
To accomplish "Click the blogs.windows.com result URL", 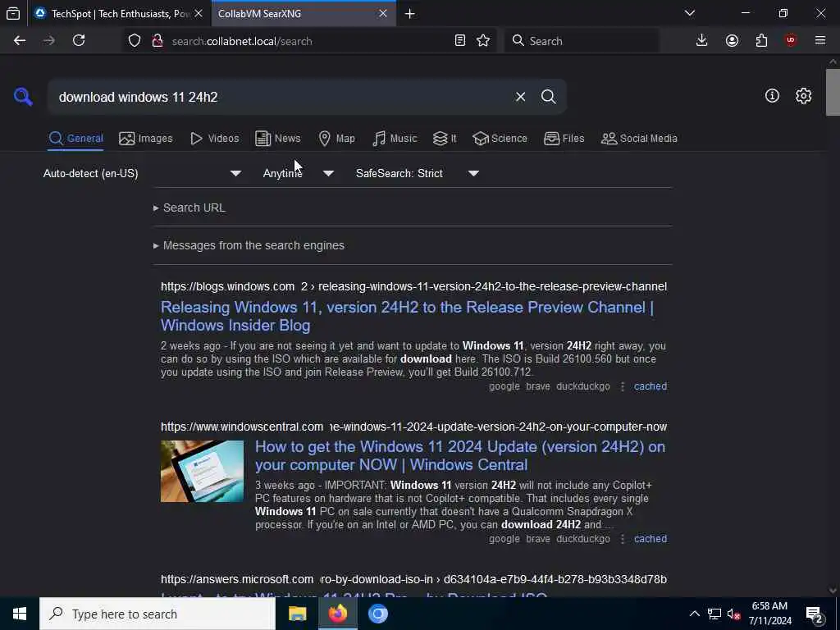I will (x=413, y=286).
